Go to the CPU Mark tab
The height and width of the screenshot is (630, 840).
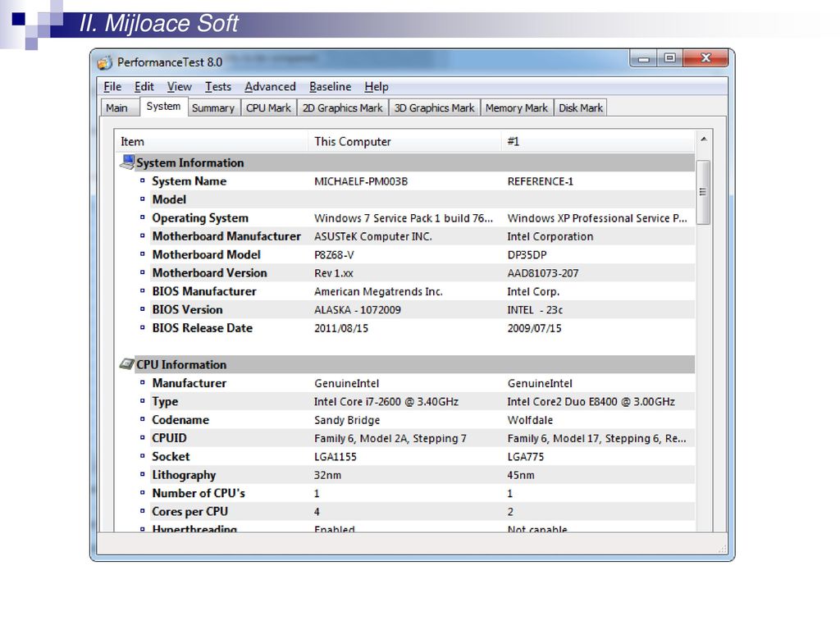pos(268,108)
